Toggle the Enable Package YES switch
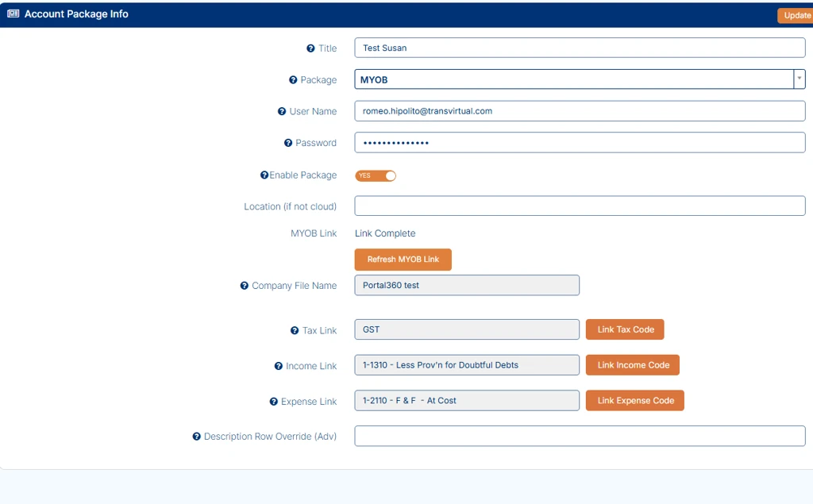 (x=376, y=175)
